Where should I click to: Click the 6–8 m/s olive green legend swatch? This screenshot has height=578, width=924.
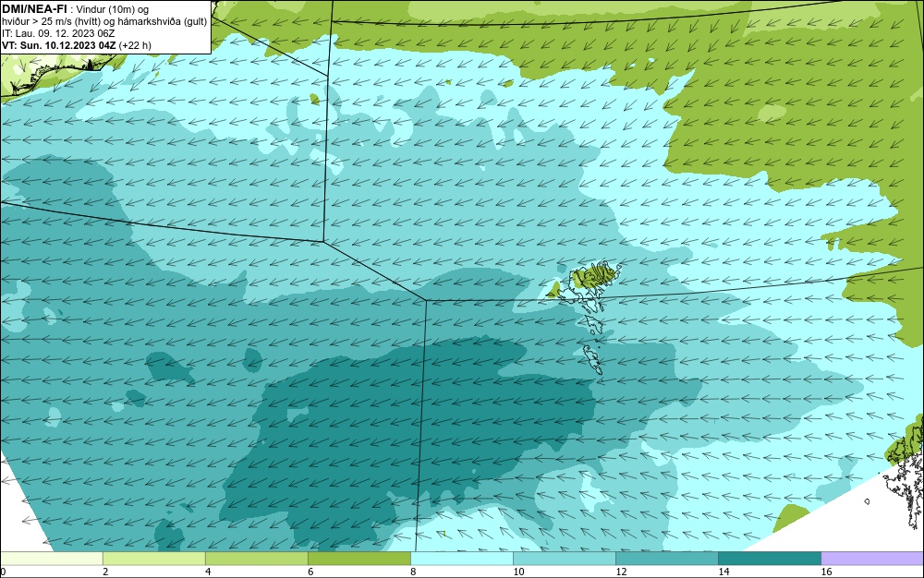(x=359, y=559)
